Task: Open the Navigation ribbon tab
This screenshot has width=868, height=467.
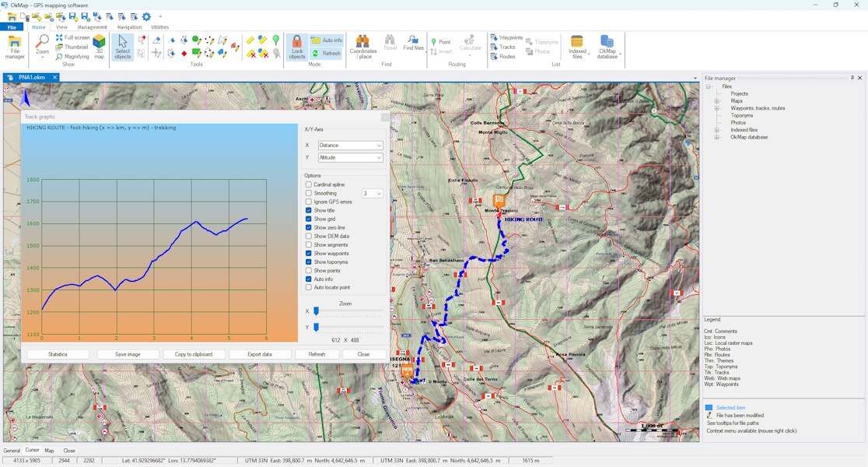Action: [x=129, y=27]
